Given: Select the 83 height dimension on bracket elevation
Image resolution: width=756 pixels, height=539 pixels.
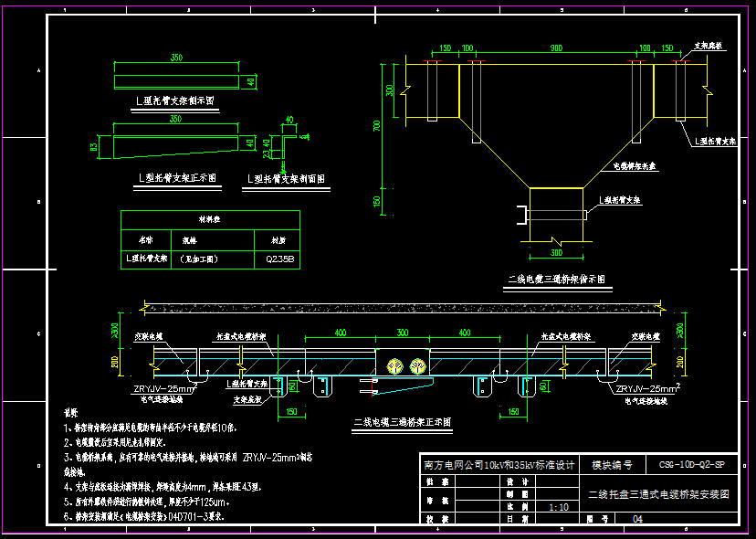Looking at the screenshot, I should click(x=95, y=144).
